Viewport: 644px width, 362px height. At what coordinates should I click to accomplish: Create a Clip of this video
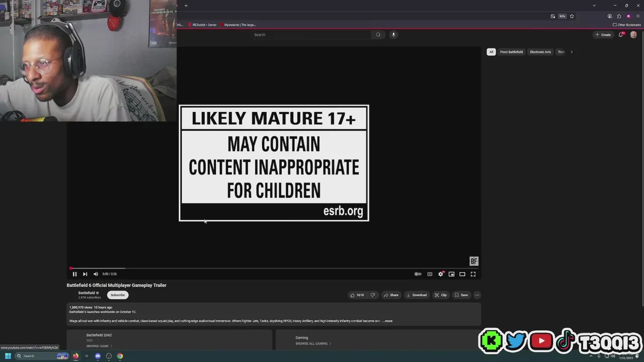441,295
